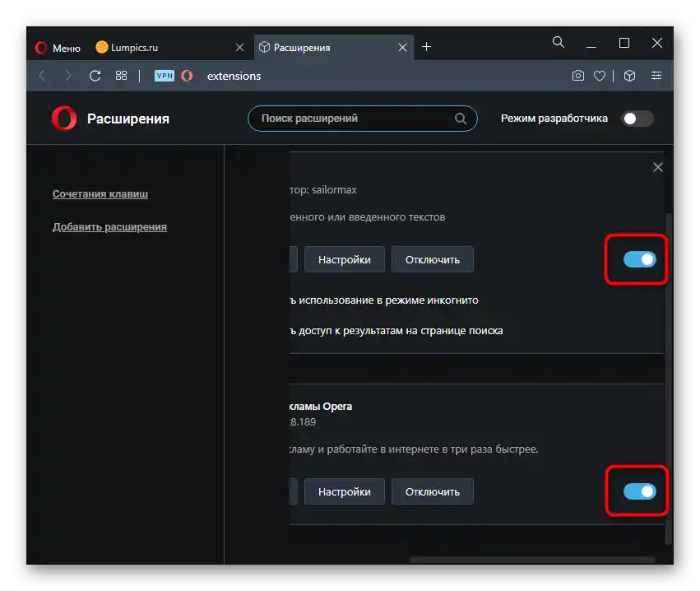Viewport: 700px width, 591px height.
Task: Click the Opera logo beside Расширения heading
Action: coord(64,119)
